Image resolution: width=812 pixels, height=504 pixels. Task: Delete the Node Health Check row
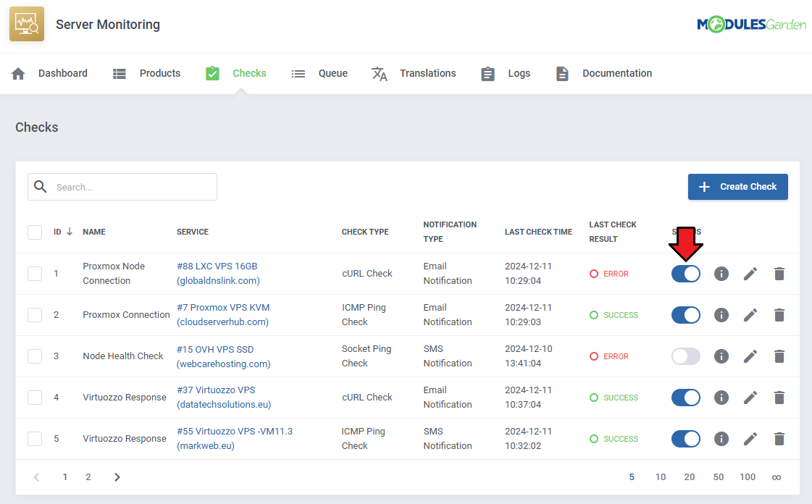(779, 356)
